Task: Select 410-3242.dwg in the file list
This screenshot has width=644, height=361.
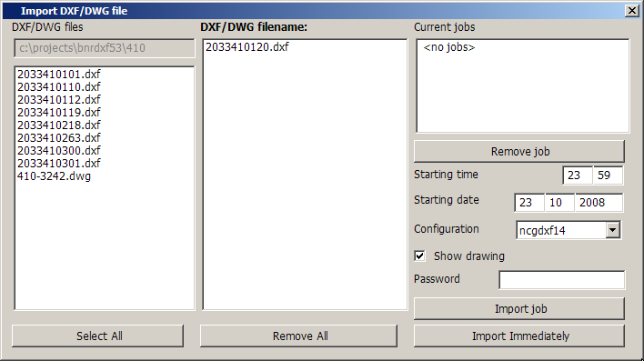Action: (x=54, y=176)
